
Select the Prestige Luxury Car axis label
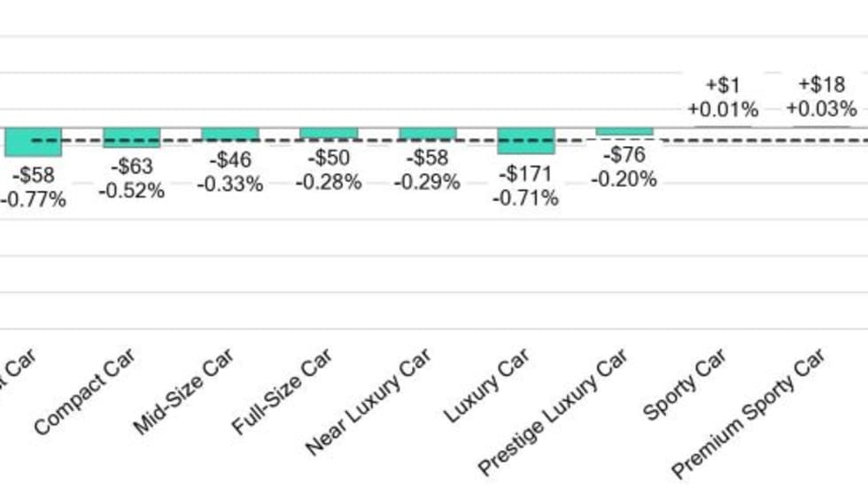click(x=553, y=411)
